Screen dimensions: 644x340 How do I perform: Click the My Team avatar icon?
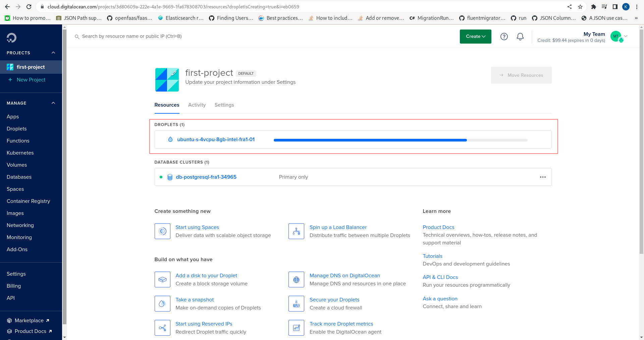(616, 36)
